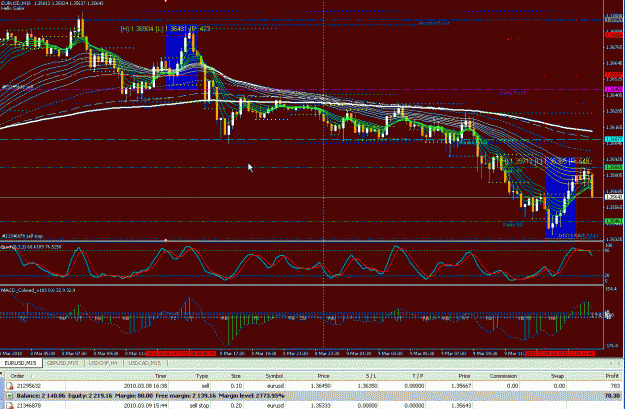Click the cyan price tag on price axis
Viewport: 625px width, 409px height.
click(614, 140)
